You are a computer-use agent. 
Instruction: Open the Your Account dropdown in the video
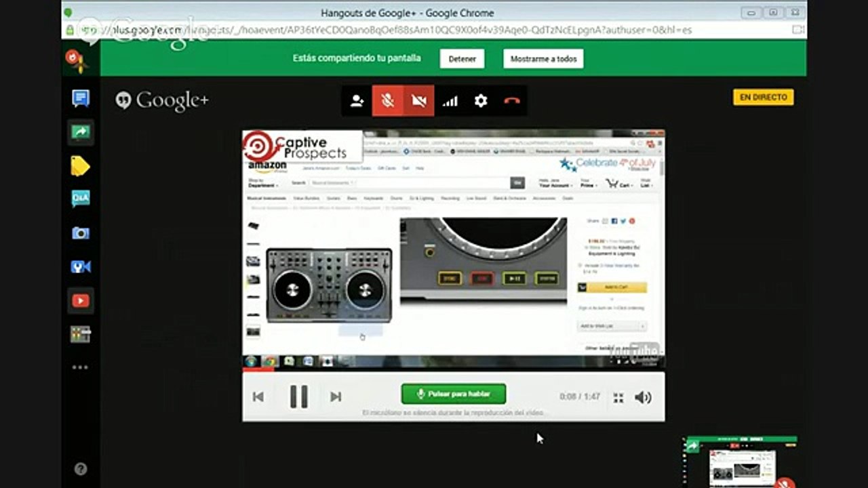click(555, 183)
